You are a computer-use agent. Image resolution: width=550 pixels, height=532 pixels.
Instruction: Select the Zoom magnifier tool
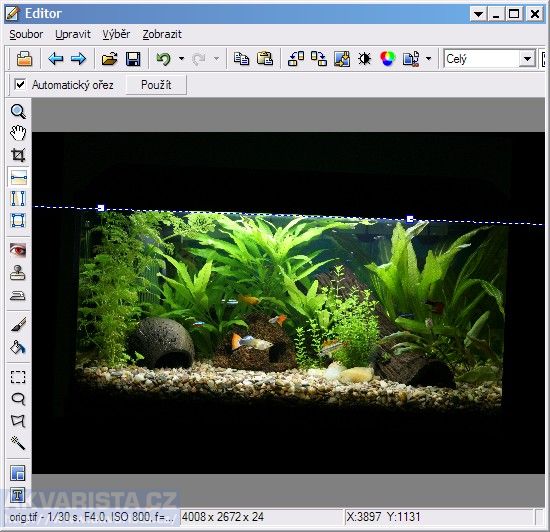tap(18, 112)
